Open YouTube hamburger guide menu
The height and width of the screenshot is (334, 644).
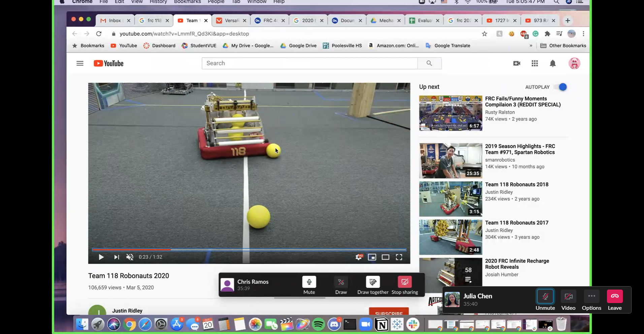pyautogui.click(x=80, y=63)
